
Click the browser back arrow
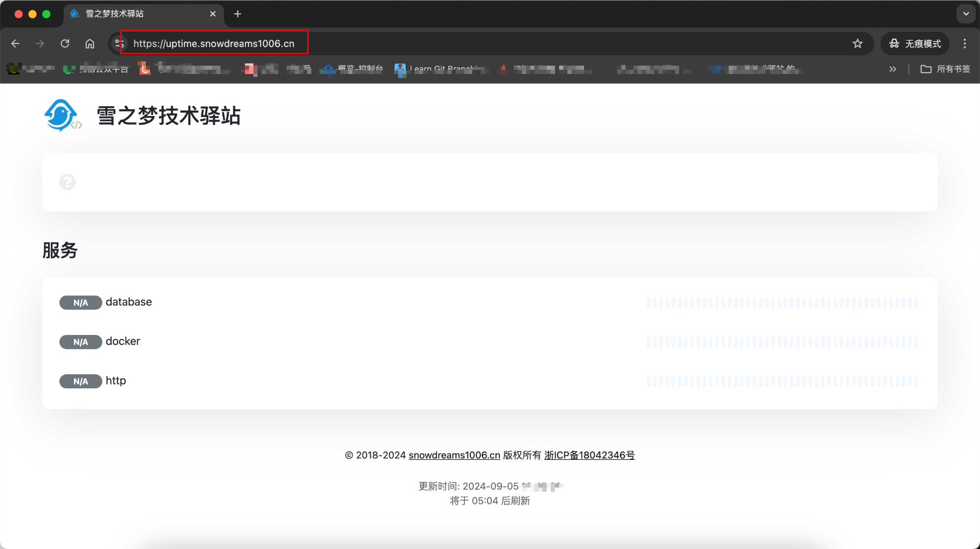tap(15, 44)
